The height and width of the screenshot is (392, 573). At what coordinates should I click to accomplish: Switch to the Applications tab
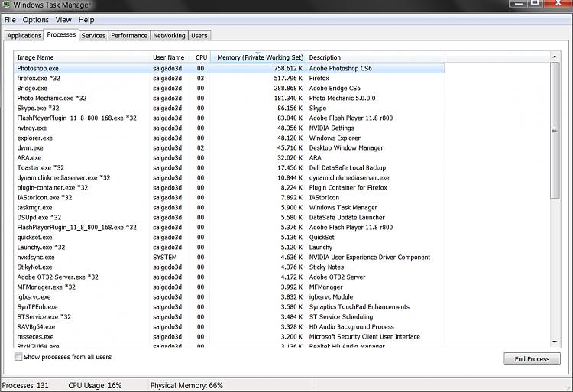[x=24, y=35]
